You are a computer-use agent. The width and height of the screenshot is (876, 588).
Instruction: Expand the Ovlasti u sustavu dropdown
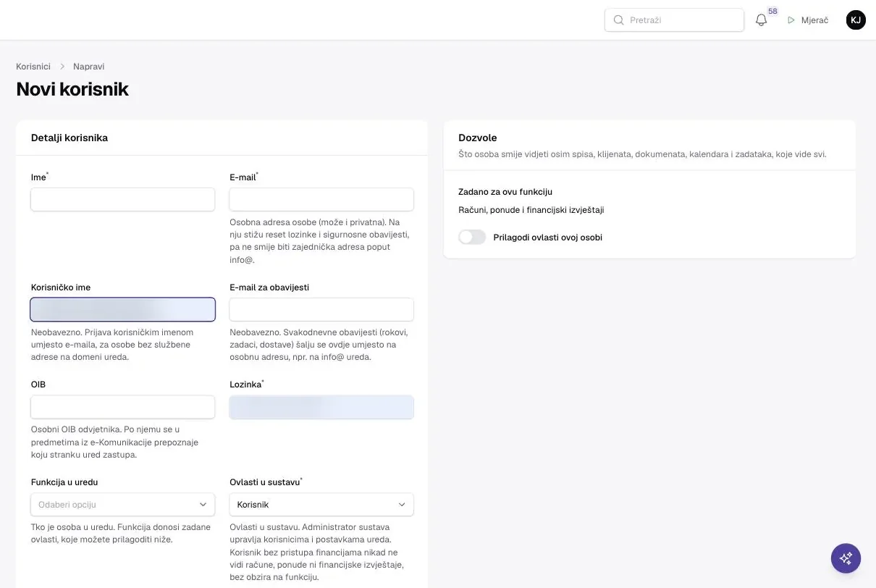pyautogui.click(x=321, y=504)
